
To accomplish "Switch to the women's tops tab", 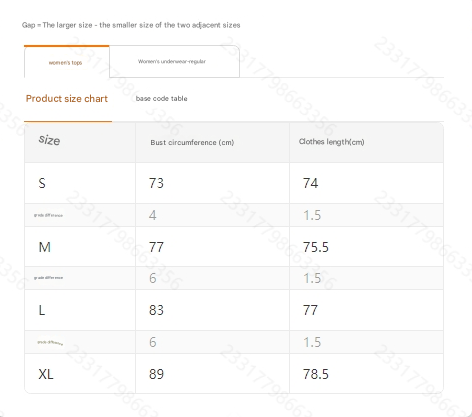I will (x=66, y=62).
